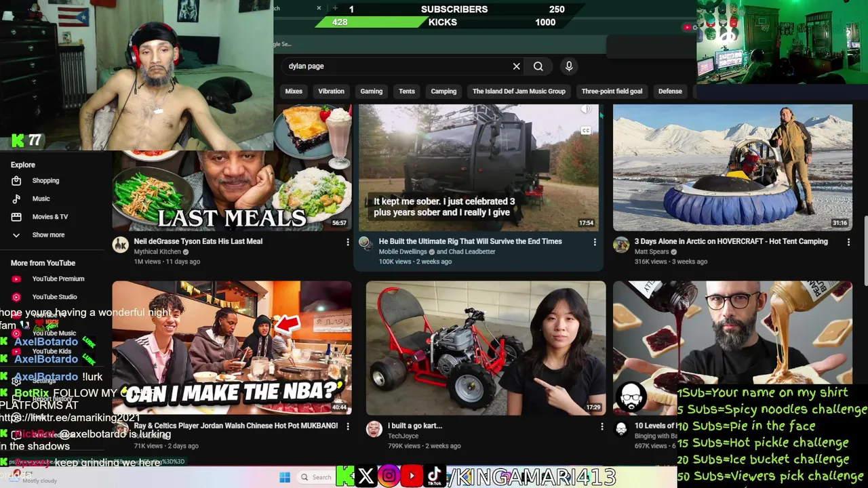
Task: Select the Three-point field goal chip
Action: click(612, 91)
